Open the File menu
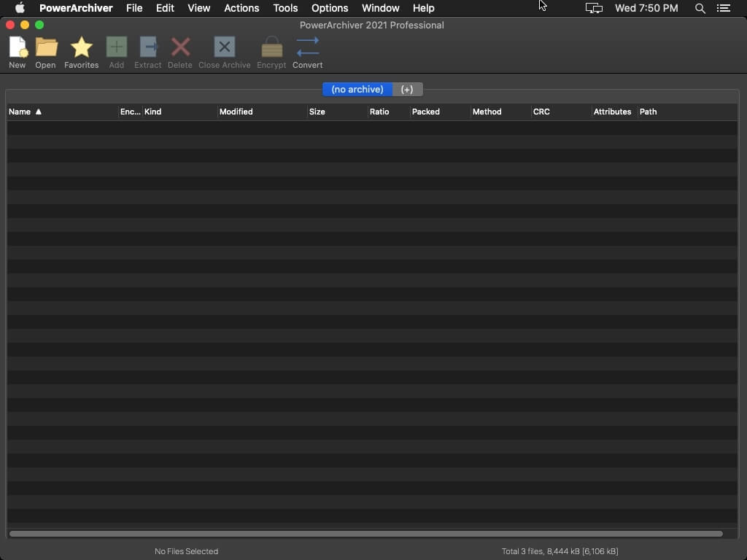 [x=134, y=8]
